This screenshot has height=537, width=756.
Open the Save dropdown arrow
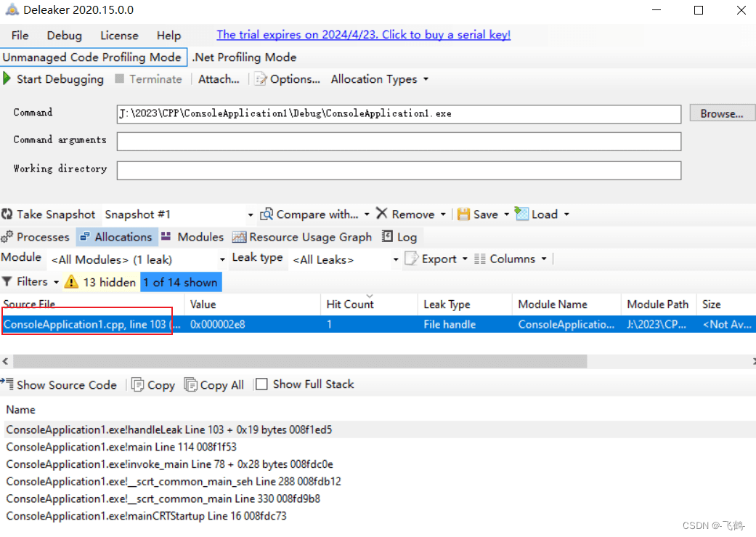pos(507,214)
